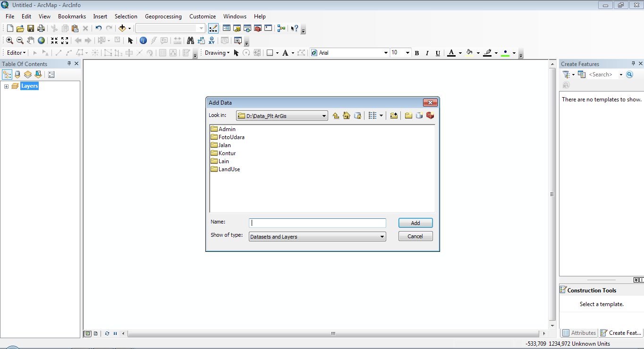
Task: Select the Identify tool
Action: tap(143, 41)
